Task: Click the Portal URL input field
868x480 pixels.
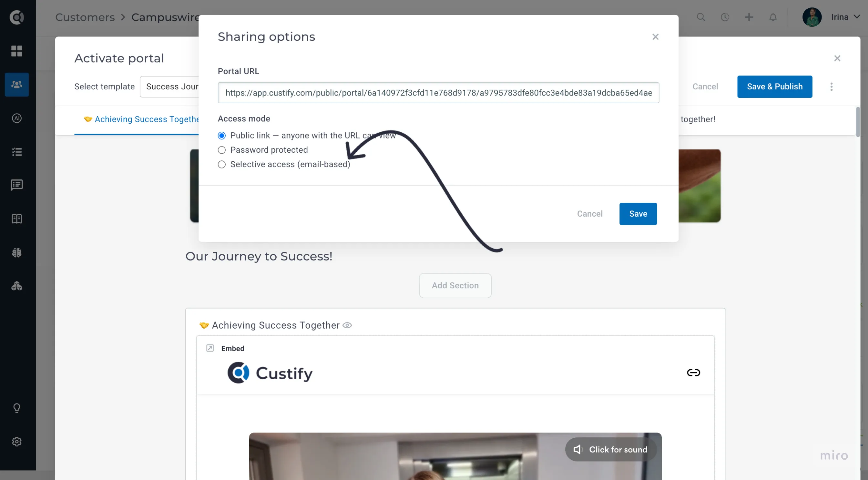Action: click(x=438, y=93)
